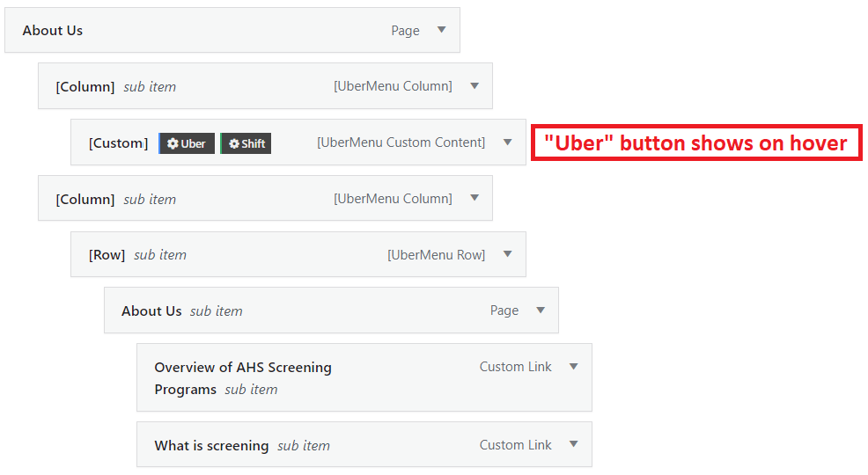Expand the top-level About Us Page item
The width and height of the screenshot is (868, 475).
coord(441,30)
